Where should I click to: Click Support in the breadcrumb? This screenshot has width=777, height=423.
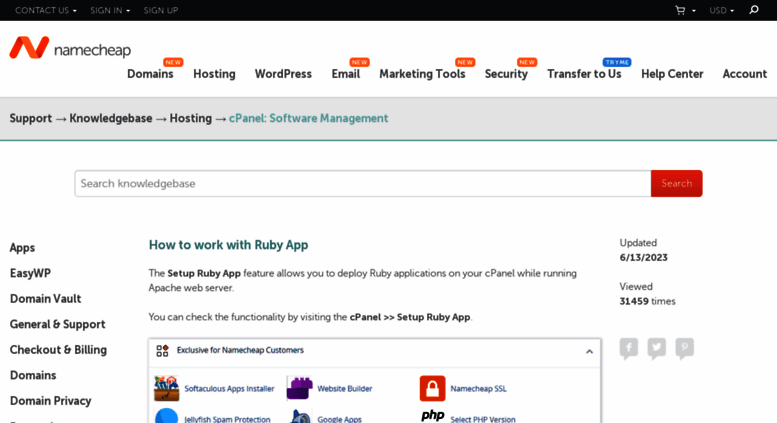pyautogui.click(x=31, y=118)
